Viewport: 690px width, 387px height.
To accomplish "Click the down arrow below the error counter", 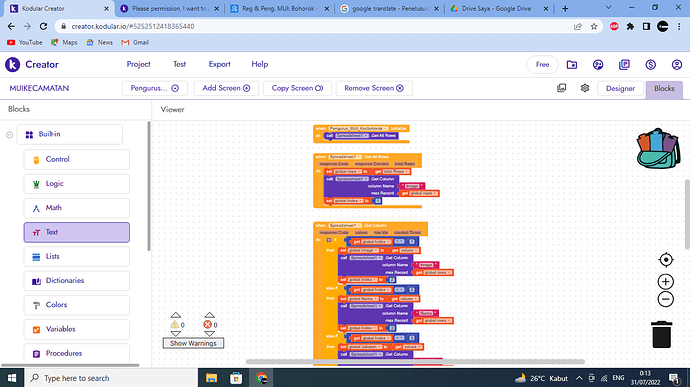I will [209, 334].
